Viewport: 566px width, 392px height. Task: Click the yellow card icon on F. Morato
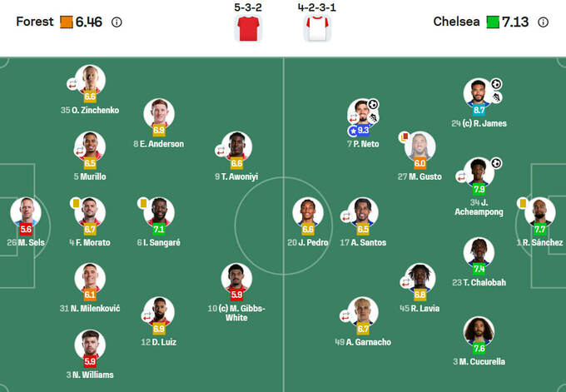[75, 201]
